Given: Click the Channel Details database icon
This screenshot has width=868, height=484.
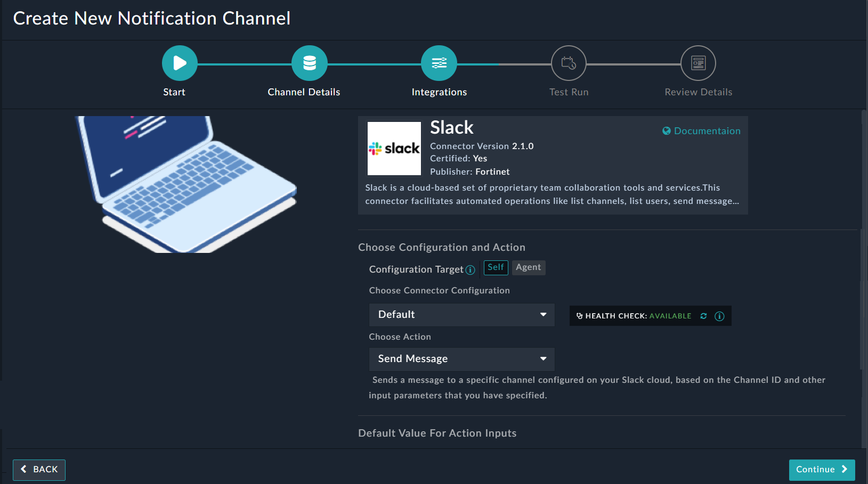Looking at the screenshot, I should 310,62.
